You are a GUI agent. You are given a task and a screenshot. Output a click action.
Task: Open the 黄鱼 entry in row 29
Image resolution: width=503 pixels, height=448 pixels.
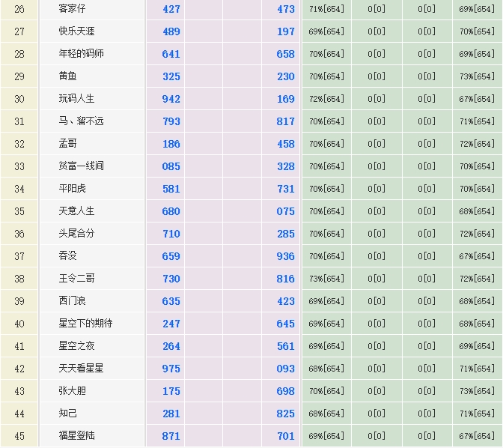point(68,76)
